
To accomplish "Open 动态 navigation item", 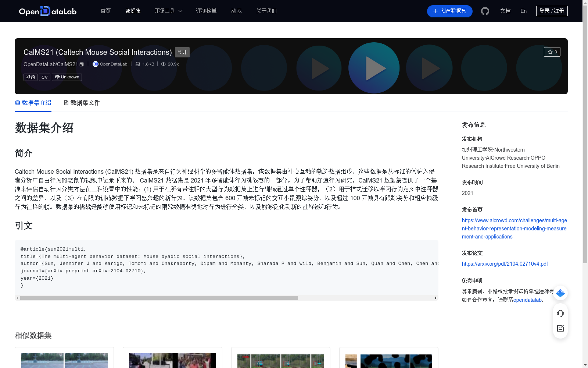I will (236, 11).
